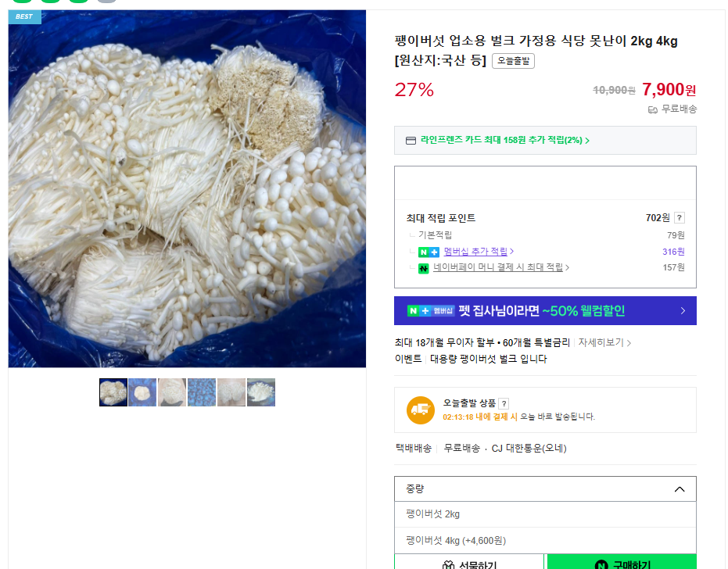728x569 pixels.
Task: Click the green Naver Pay money icon
Action: point(424,268)
